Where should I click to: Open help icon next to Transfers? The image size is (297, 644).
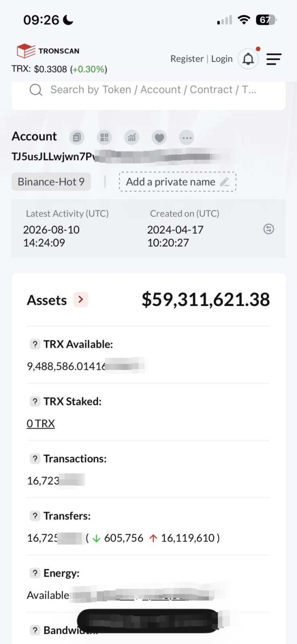[35, 516]
